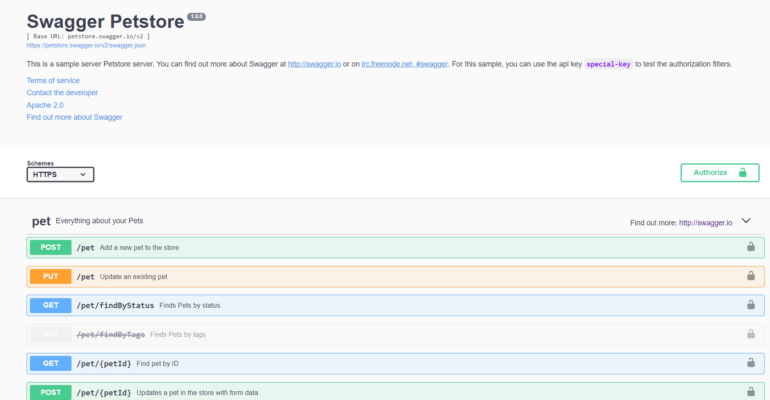Expand the POST /pet Add a new pet operation

pyautogui.click(x=395, y=247)
